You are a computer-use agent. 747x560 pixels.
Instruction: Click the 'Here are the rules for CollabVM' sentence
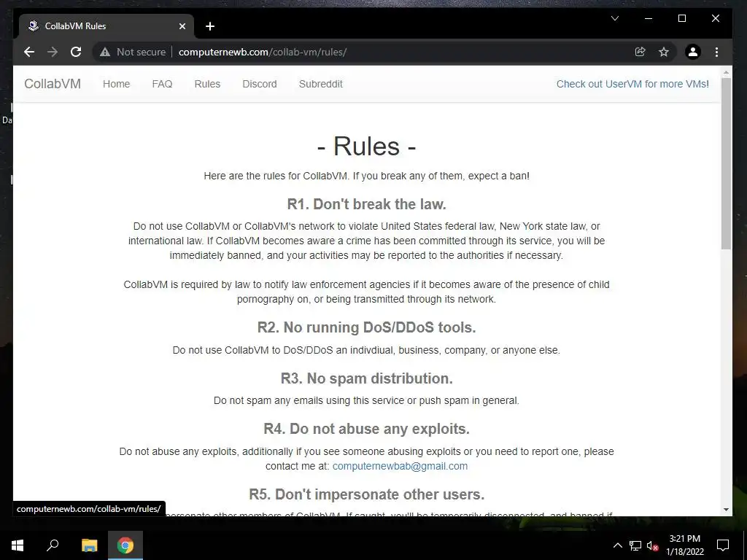click(x=366, y=176)
